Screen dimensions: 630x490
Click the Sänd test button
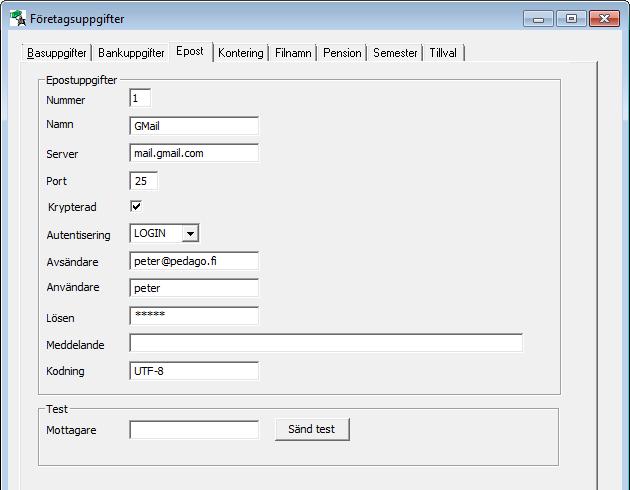click(x=312, y=429)
